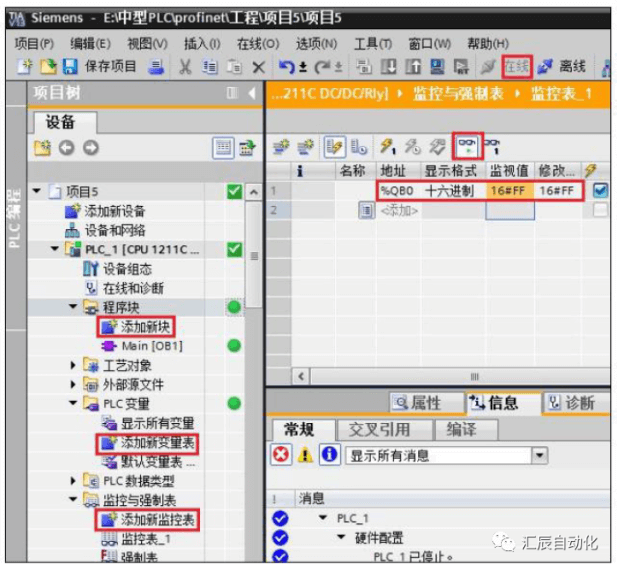
Task: Open the 工具(T) menu
Action: [373, 43]
